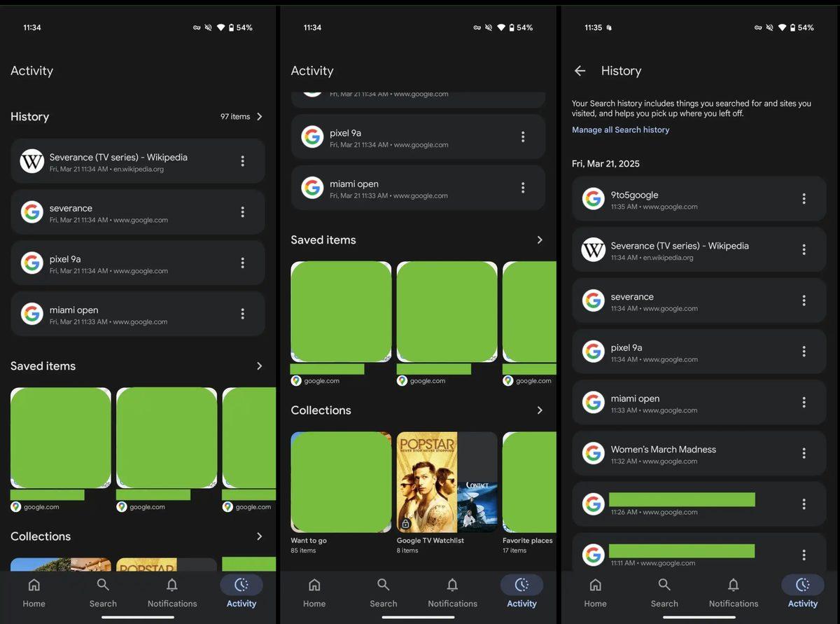
Task: Tap Notifications bell on the History page
Action: (x=733, y=592)
